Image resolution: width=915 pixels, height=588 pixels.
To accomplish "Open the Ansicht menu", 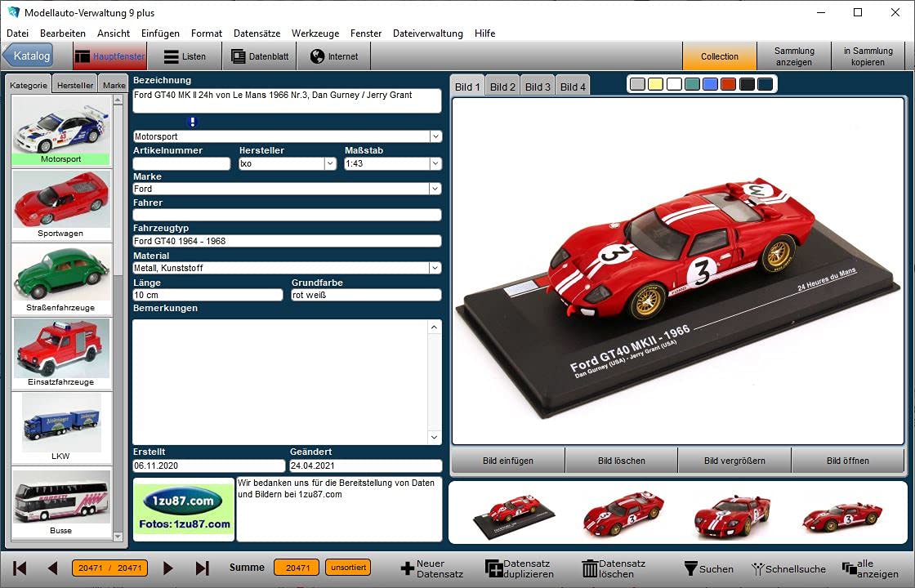I will pyautogui.click(x=114, y=33).
